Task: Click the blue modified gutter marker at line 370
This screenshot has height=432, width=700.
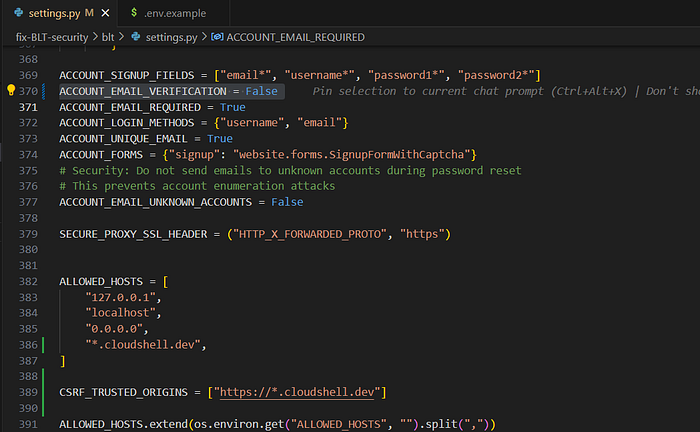Action: pos(43,91)
